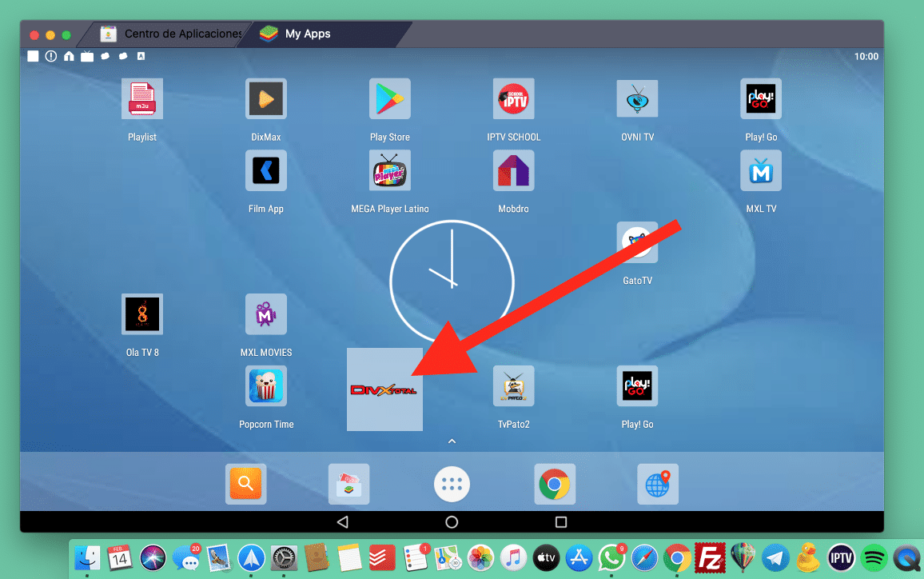Launch the Play Store
Screen dimensions: 924x579
(x=389, y=98)
